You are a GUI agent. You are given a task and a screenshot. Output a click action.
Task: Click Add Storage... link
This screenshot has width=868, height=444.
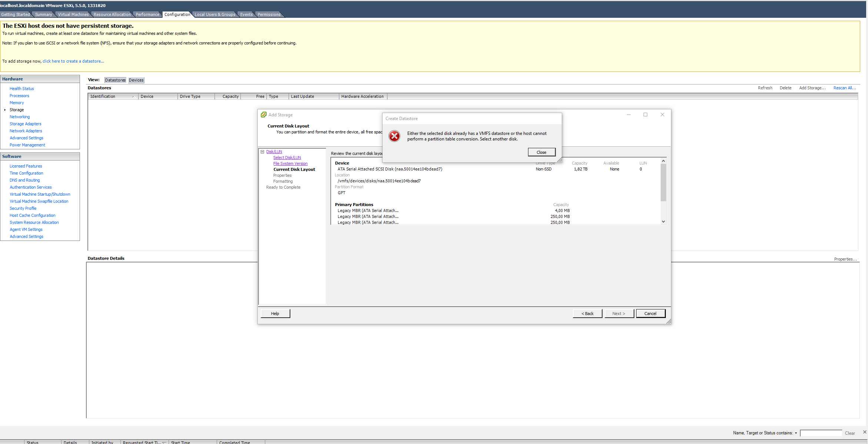click(x=812, y=88)
